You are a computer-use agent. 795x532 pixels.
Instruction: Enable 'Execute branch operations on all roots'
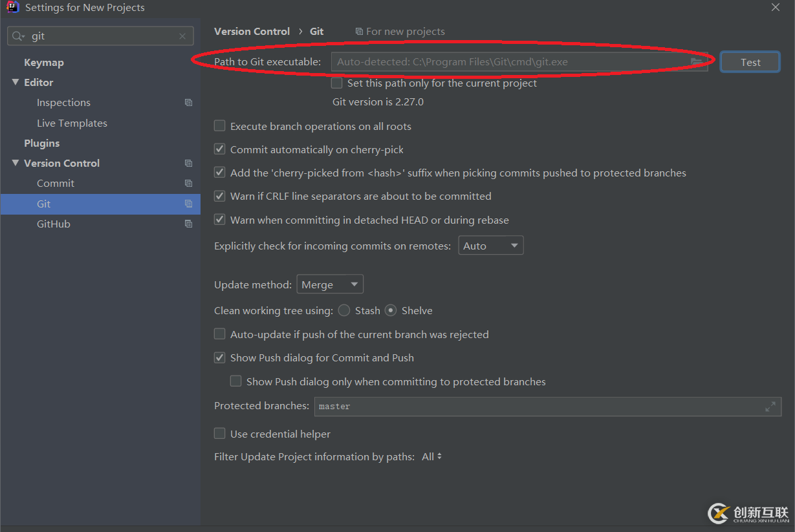220,126
